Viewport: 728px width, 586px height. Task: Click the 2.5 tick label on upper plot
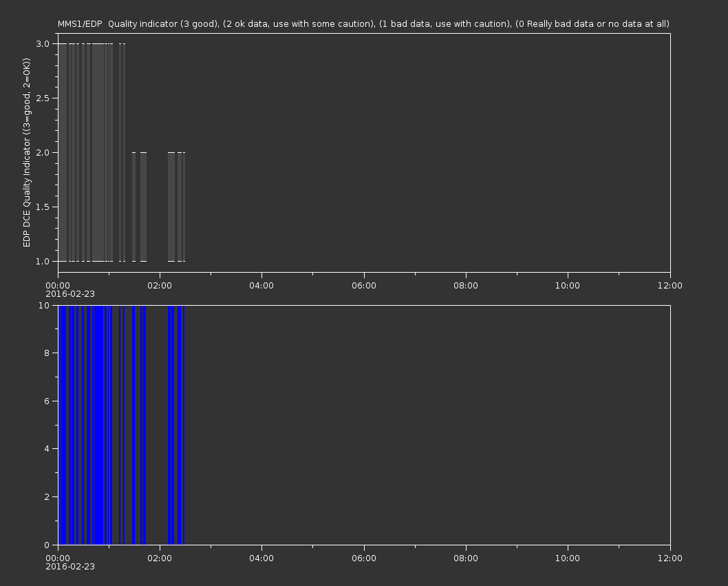click(43, 98)
